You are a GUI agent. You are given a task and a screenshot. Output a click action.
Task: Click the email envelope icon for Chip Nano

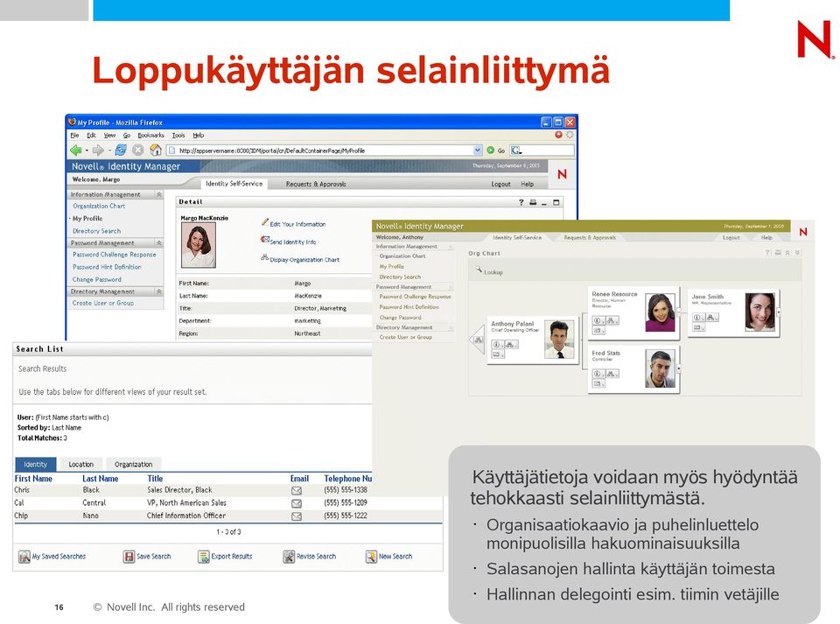click(x=297, y=516)
